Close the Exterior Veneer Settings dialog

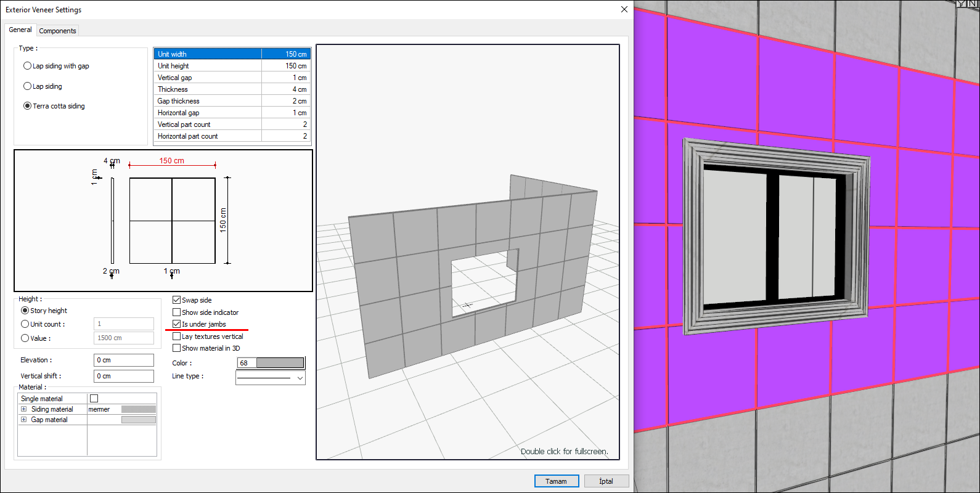pos(624,9)
